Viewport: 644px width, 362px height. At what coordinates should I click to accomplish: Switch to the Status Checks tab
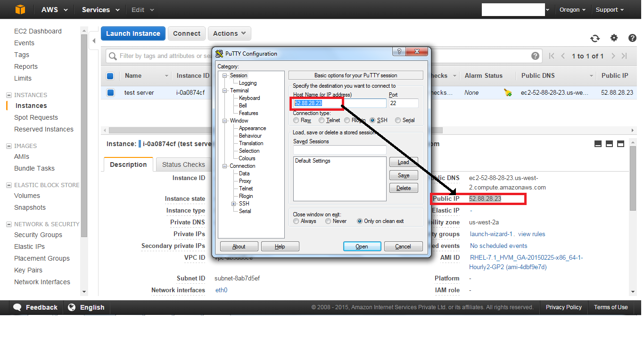coord(183,165)
